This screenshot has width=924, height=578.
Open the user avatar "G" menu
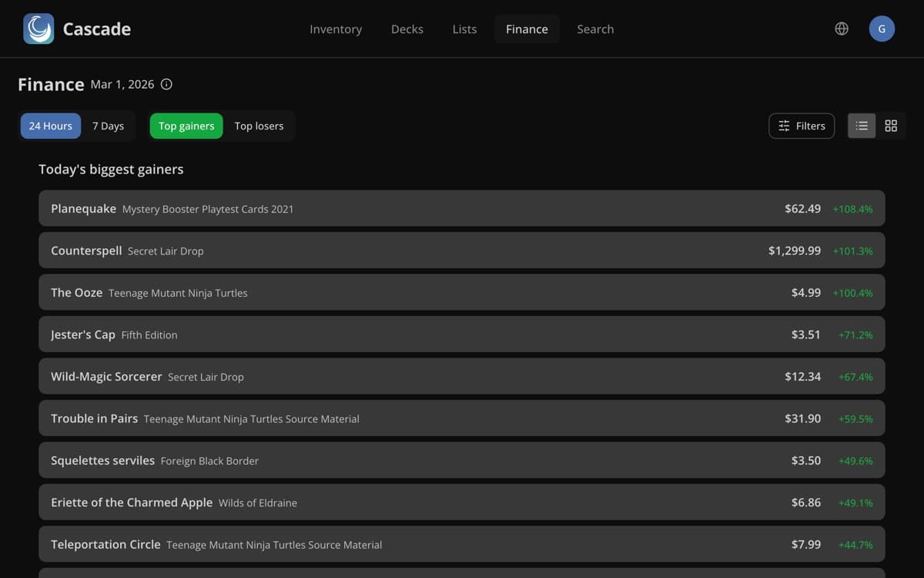click(882, 29)
